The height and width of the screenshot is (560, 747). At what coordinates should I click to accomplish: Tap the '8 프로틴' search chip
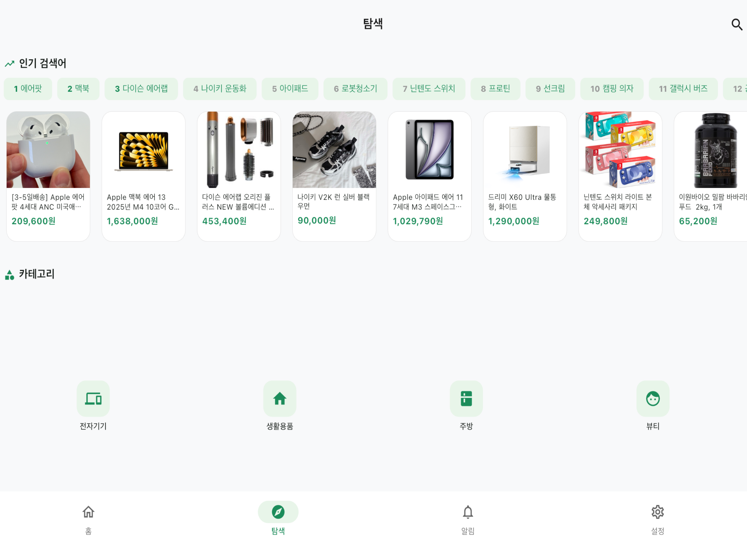pos(495,89)
